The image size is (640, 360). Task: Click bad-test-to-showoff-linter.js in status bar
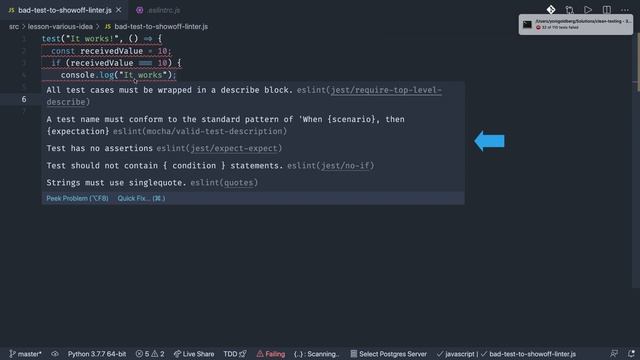point(528,354)
